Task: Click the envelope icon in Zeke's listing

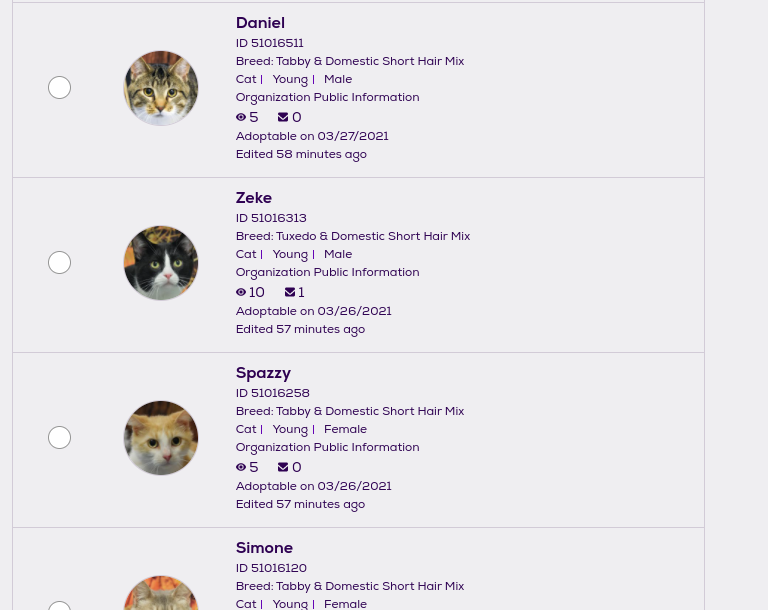Action: pyautogui.click(x=290, y=293)
